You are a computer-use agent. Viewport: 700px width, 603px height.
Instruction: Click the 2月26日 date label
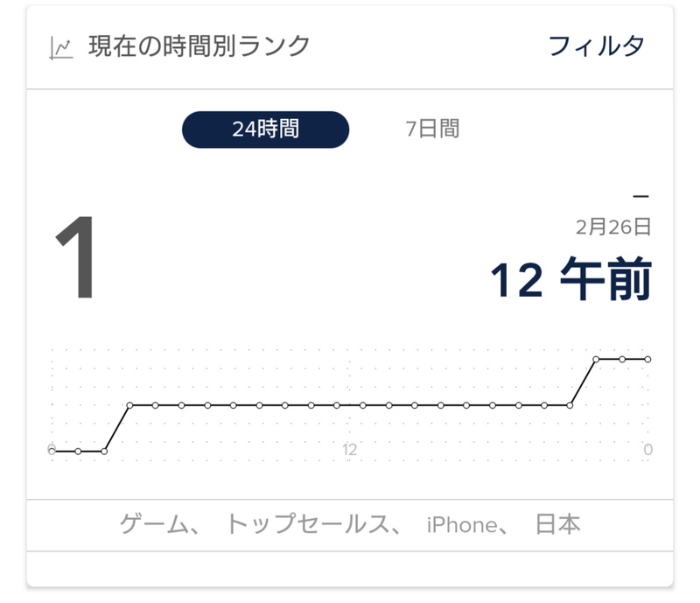coord(613,227)
